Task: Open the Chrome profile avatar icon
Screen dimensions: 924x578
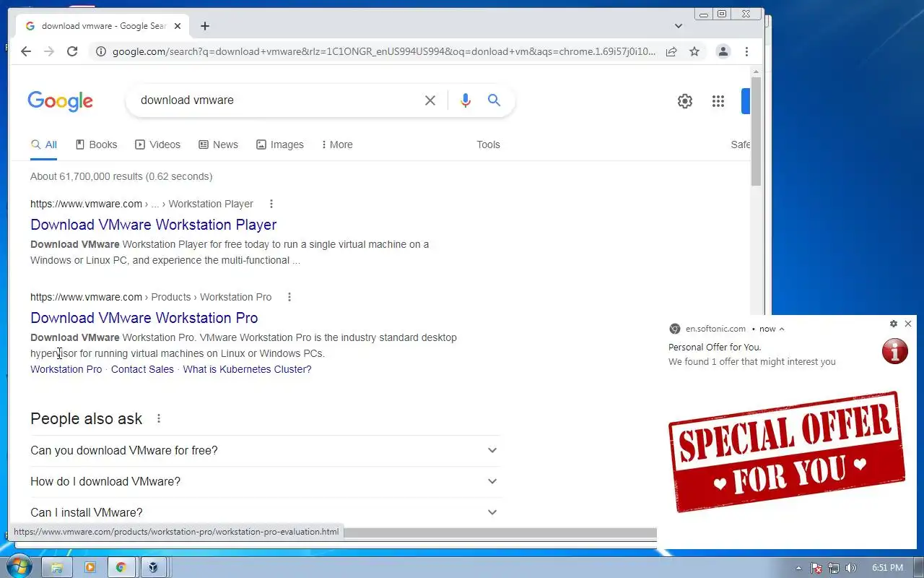Action: coord(723,51)
